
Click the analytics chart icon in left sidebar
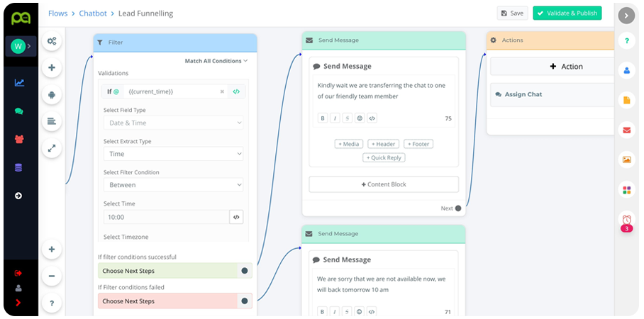[x=19, y=83]
